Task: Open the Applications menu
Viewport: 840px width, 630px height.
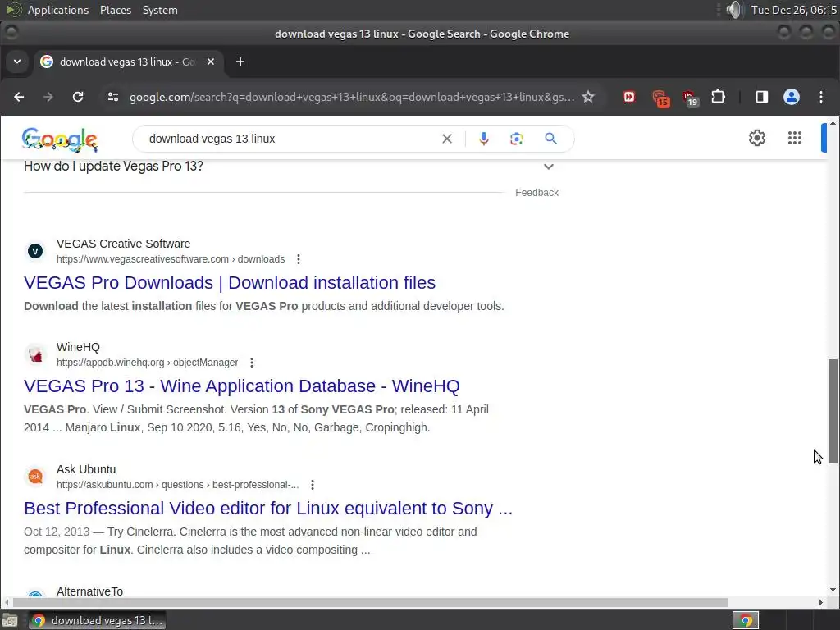Action: (58, 10)
